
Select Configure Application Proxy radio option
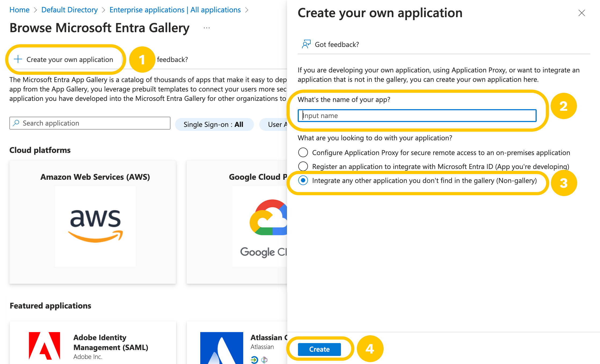(x=303, y=153)
